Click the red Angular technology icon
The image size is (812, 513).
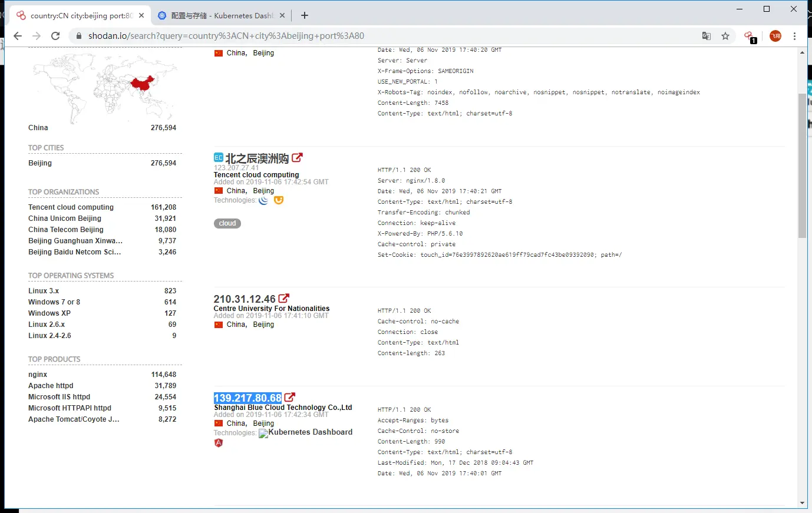coord(219,443)
